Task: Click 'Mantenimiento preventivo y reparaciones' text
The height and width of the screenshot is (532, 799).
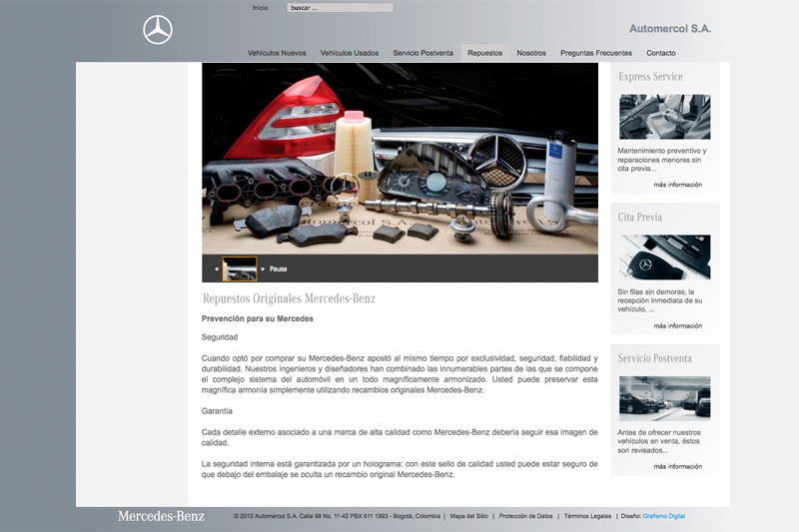Action: pyautogui.click(x=662, y=160)
